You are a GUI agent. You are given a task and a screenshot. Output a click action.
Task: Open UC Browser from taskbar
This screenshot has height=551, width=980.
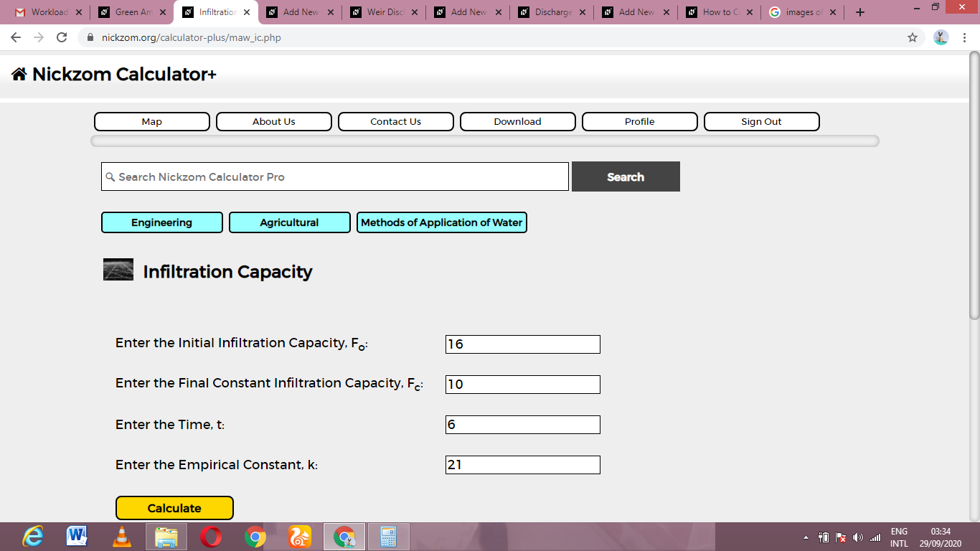point(300,537)
